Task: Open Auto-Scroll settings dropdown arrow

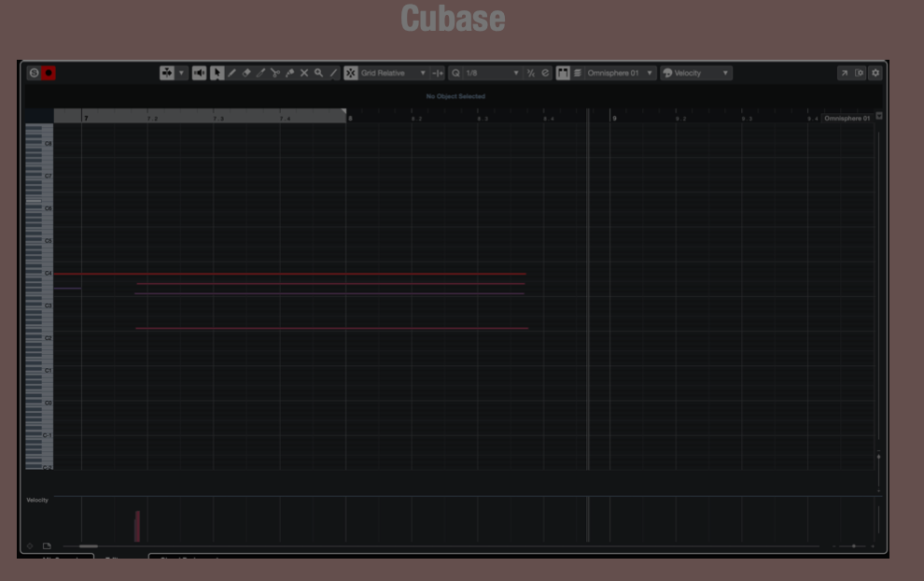Action: click(181, 73)
